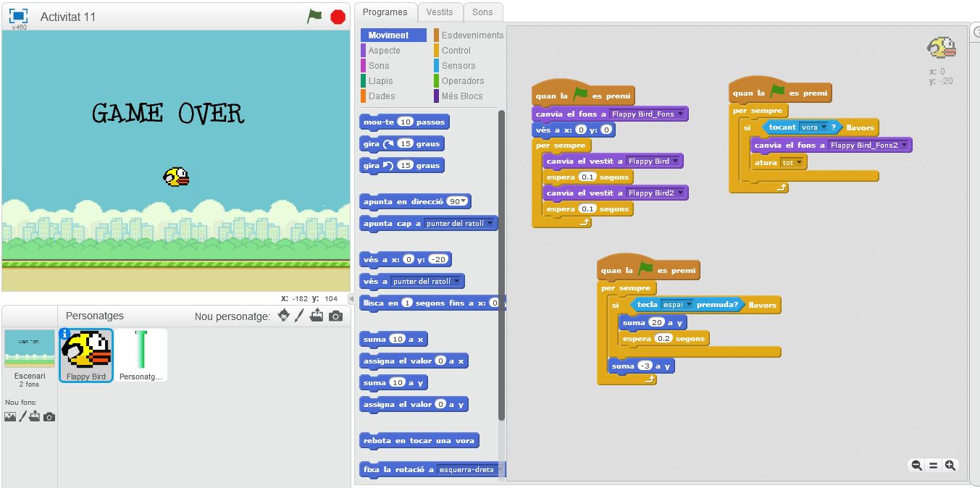
Task: Click the 'llisca en 1 segons' block
Action: pyautogui.click(x=432, y=303)
